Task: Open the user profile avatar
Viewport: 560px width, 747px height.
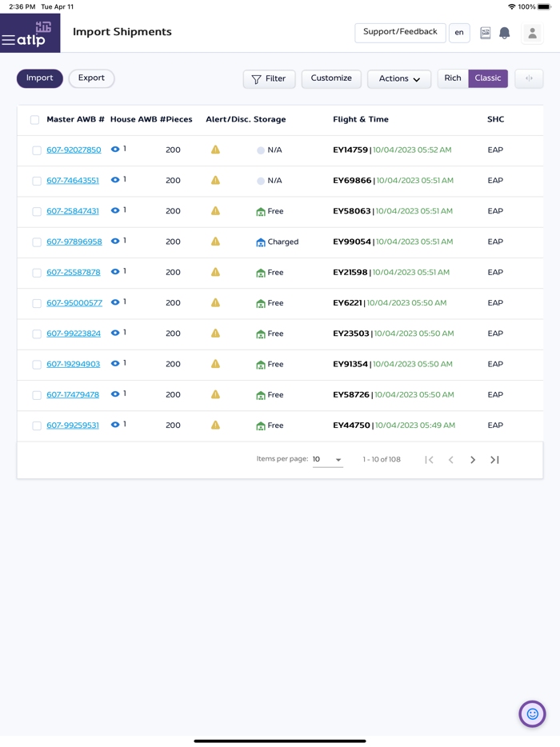Action: point(532,34)
